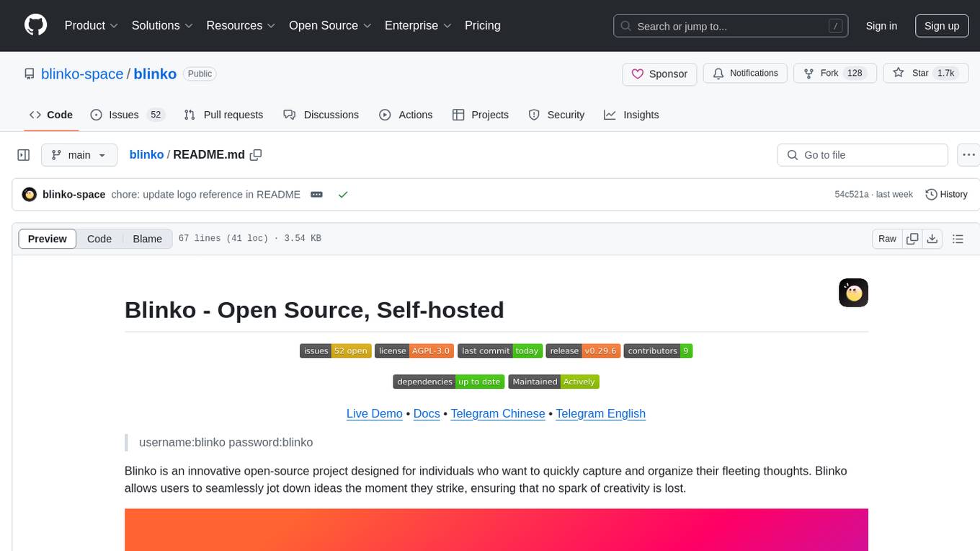Open commit 54c521a

click(x=852, y=195)
